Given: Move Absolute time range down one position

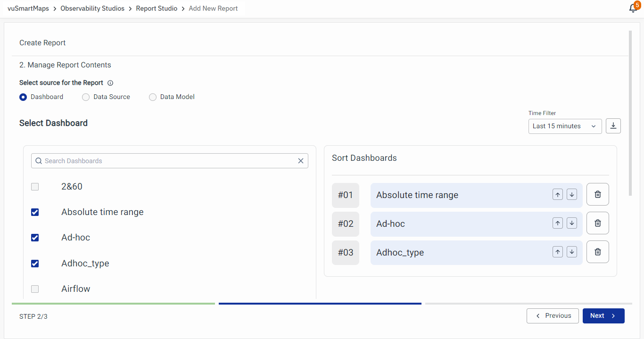Looking at the screenshot, I should [572, 195].
